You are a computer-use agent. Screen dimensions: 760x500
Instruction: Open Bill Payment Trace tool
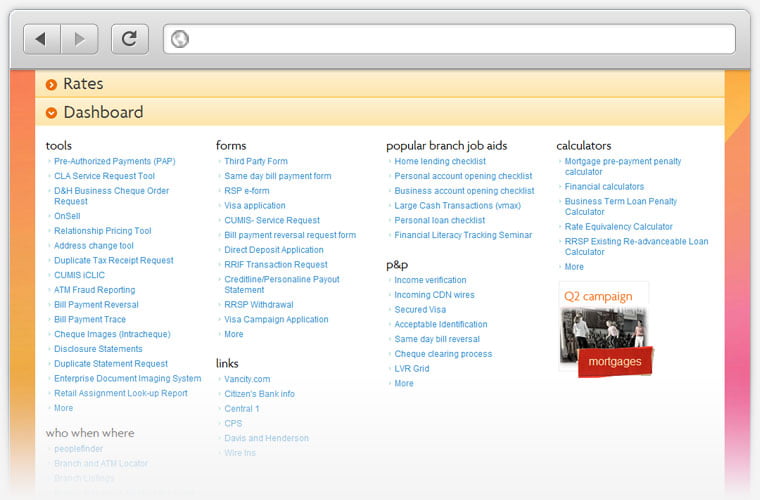click(x=90, y=319)
